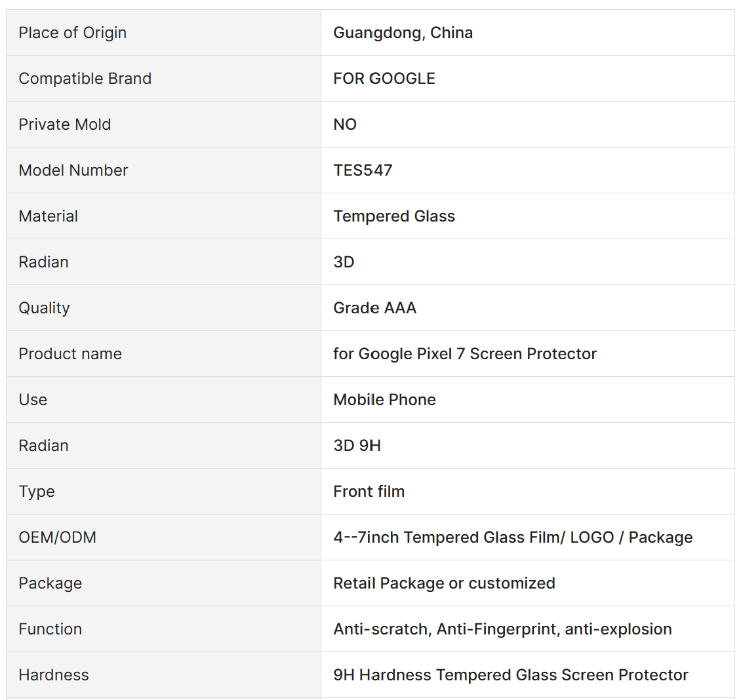The height and width of the screenshot is (700, 741).
Task: Select the 'Guangdong, China' value text
Action: 403,33
